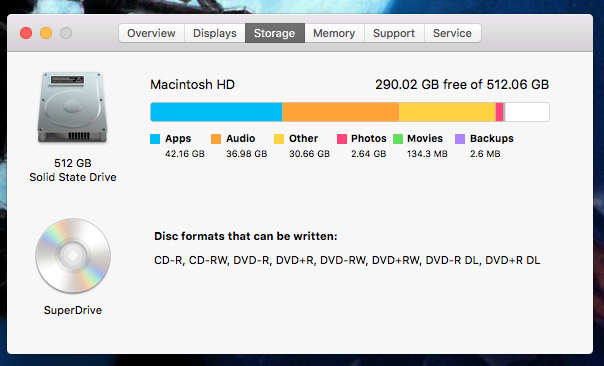Image resolution: width=604 pixels, height=366 pixels.
Task: Click the pink Photos segment of storage bar
Action: click(x=499, y=112)
